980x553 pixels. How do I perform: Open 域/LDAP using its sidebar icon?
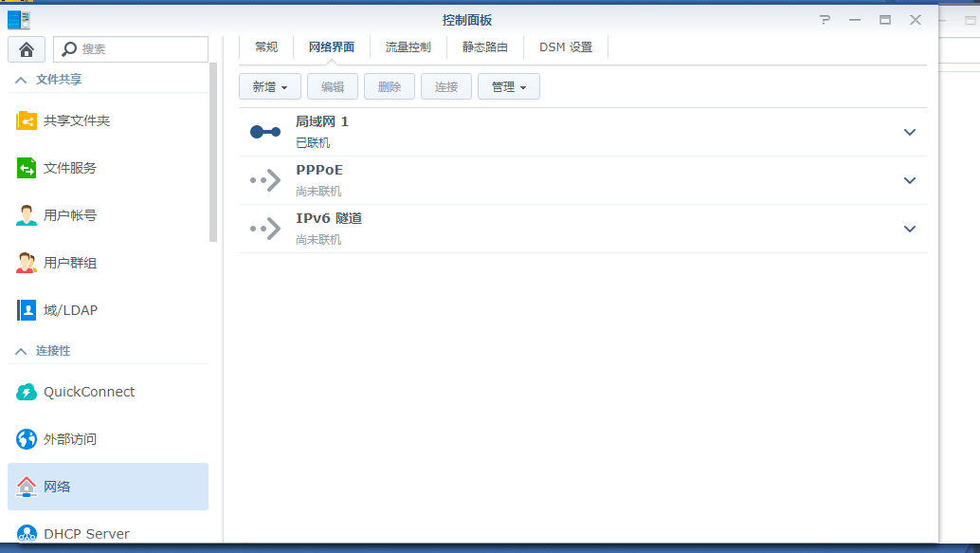(26, 309)
